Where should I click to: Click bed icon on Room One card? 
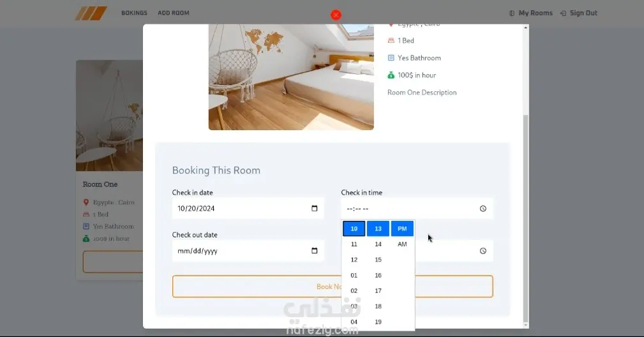tap(86, 214)
